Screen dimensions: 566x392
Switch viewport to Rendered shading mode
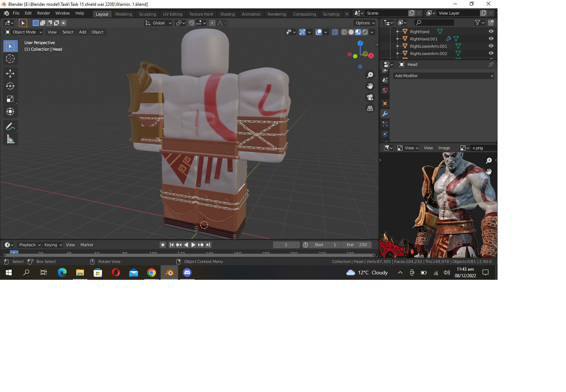point(364,32)
